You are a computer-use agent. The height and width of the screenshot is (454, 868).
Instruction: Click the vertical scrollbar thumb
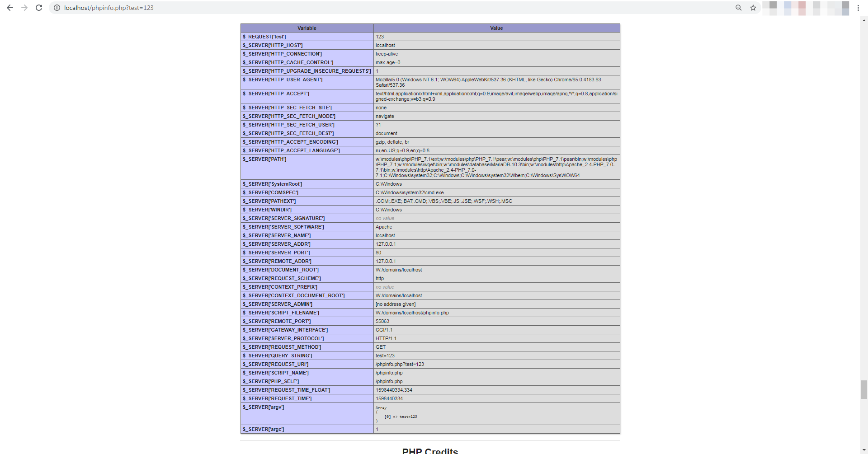coord(864,389)
